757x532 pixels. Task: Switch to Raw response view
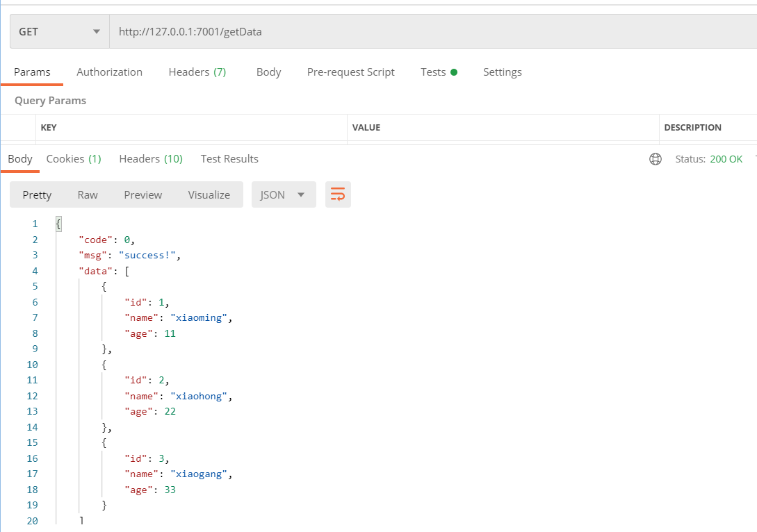tap(88, 194)
